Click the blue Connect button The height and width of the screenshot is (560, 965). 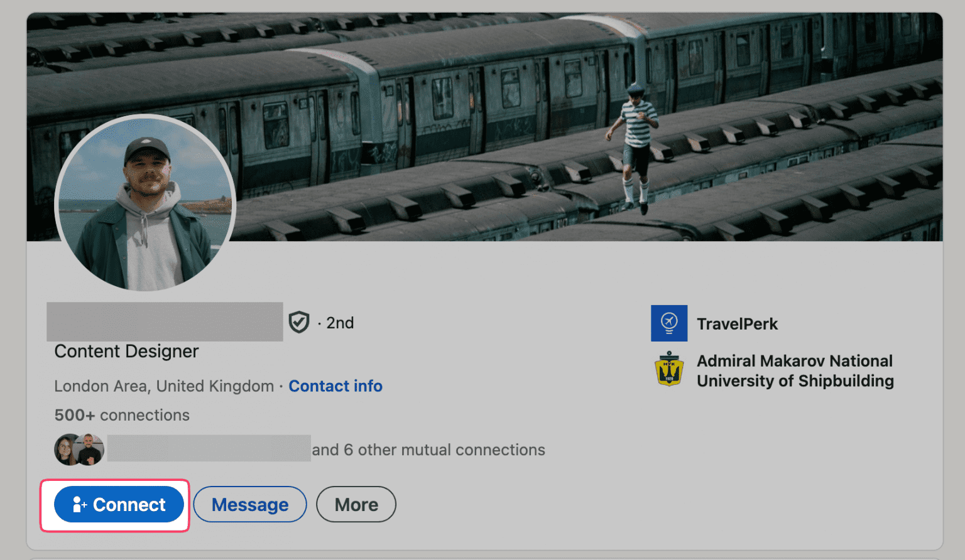pos(119,504)
